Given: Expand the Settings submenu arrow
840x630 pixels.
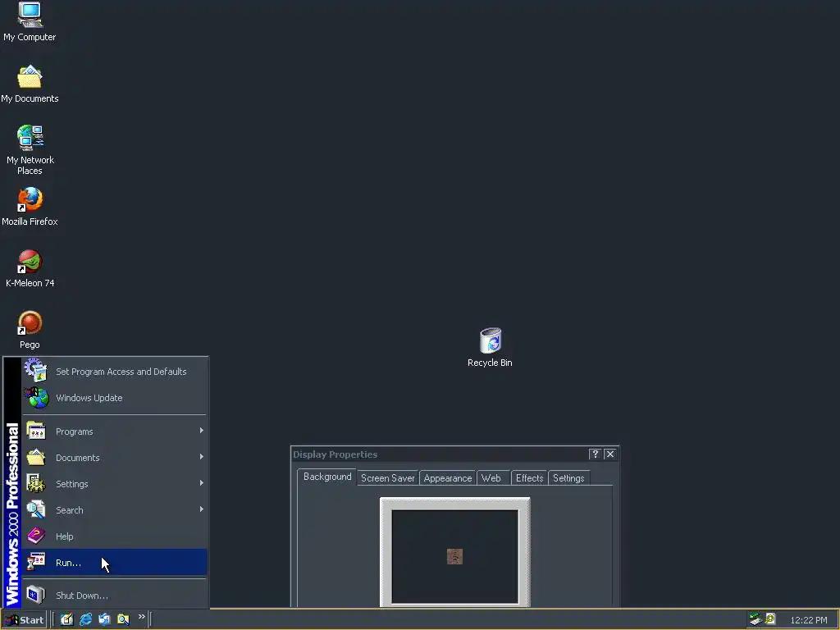Looking at the screenshot, I should pyautogui.click(x=202, y=483).
